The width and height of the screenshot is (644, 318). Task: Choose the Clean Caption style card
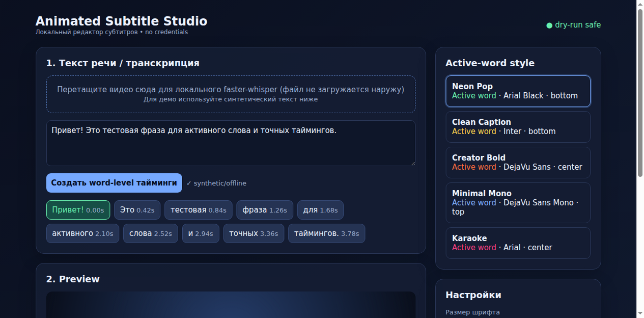pyautogui.click(x=518, y=127)
